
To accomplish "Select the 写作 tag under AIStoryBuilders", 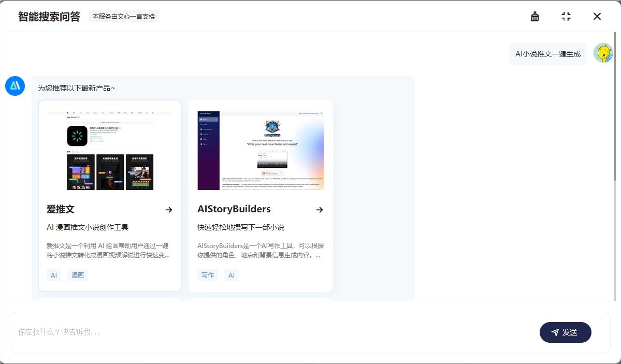I will 208,275.
